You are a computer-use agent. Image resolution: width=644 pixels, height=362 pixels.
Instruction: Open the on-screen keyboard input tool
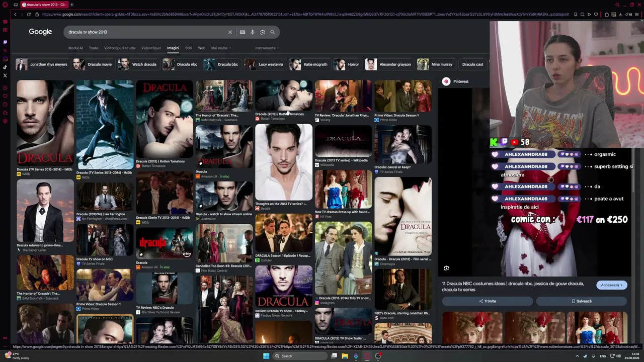[x=243, y=32]
